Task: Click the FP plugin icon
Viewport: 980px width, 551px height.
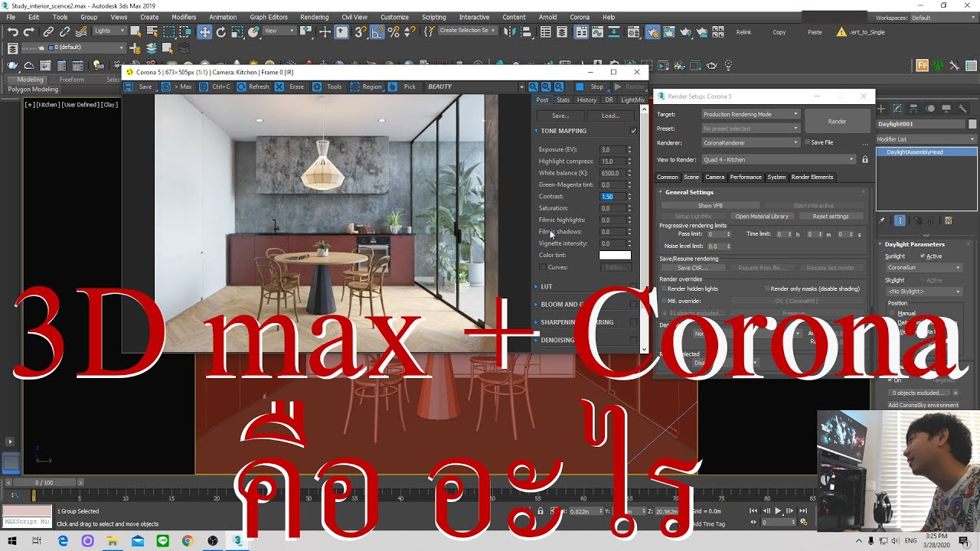Action: click(923, 66)
